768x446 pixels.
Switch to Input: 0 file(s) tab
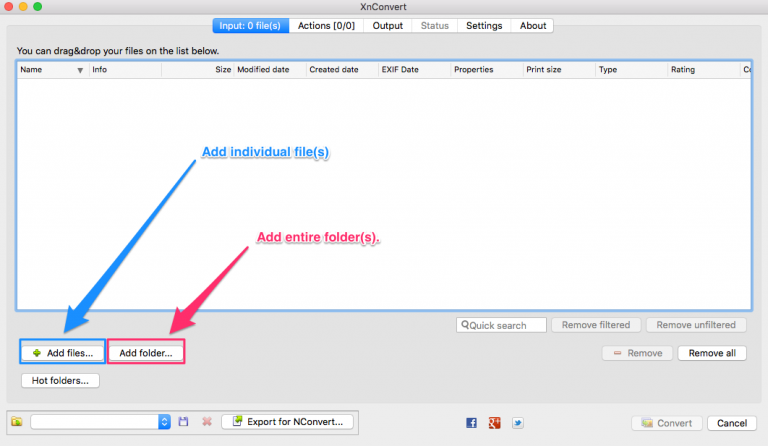click(x=250, y=25)
